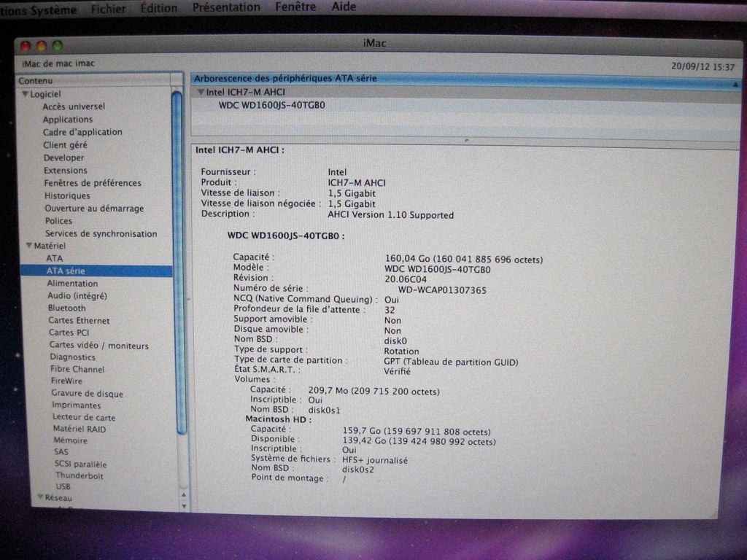Open the Fichier menu
Viewport: 747px width, 560px height.
pyautogui.click(x=109, y=9)
